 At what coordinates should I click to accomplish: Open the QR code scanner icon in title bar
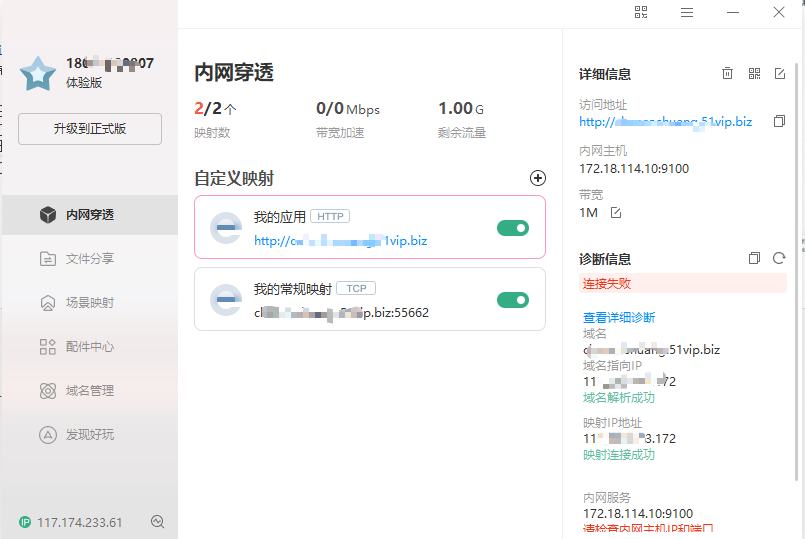click(641, 12)
